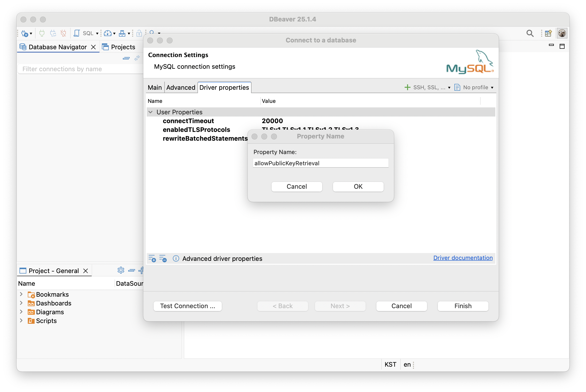Expand the Scripts folder
The image size is (586, 392).
coord(21,321)
